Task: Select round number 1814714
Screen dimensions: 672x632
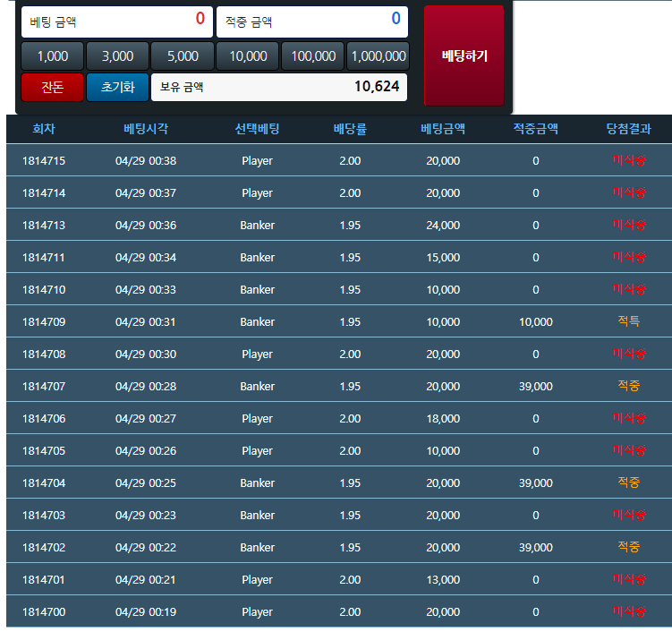Action: tap(44, 193)
